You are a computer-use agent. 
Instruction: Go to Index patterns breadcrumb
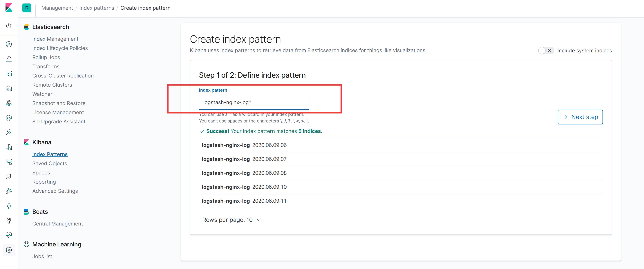click(97, 8)
